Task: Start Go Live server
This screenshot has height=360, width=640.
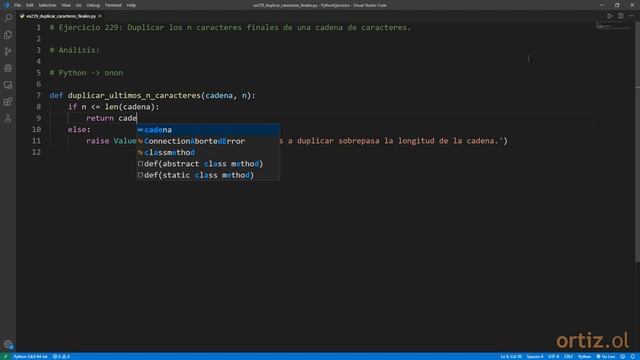Action: [x=606, y=357]
